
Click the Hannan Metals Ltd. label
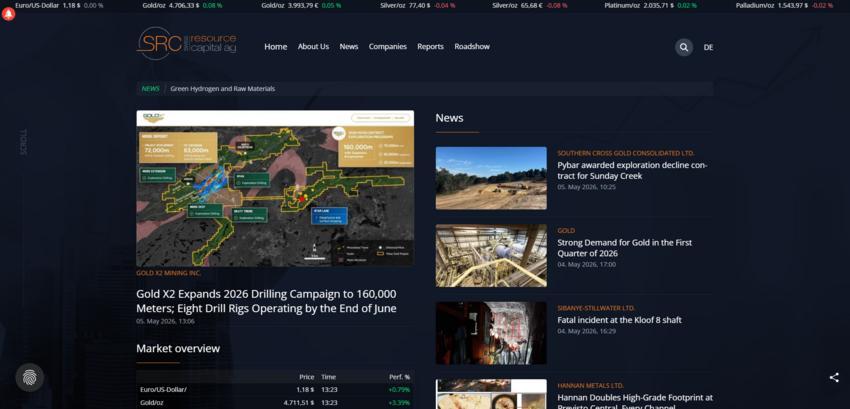(x=590, y=386)
